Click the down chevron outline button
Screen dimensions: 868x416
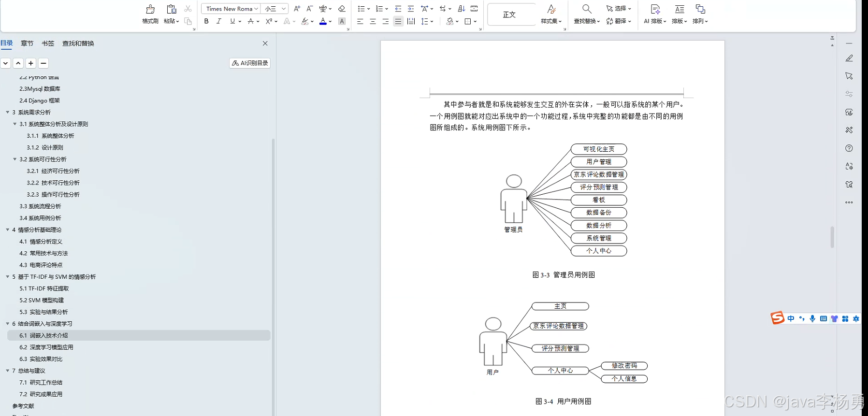6,63
